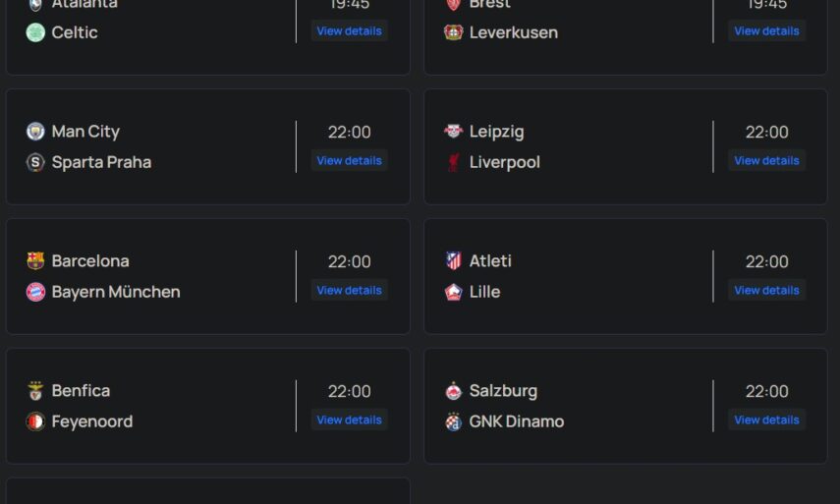
Task: Open details for Barcelona vs Bayern München
Action: (x=349, y=290)
